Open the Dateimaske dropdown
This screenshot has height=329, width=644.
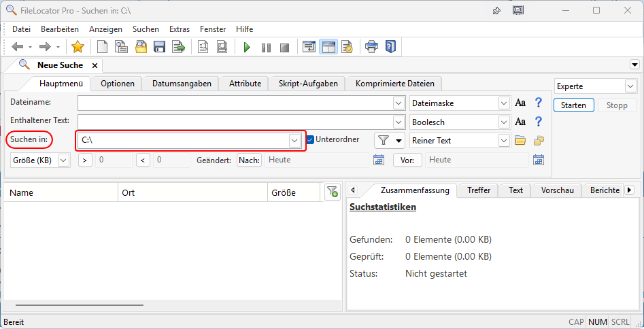click(504, 103)
